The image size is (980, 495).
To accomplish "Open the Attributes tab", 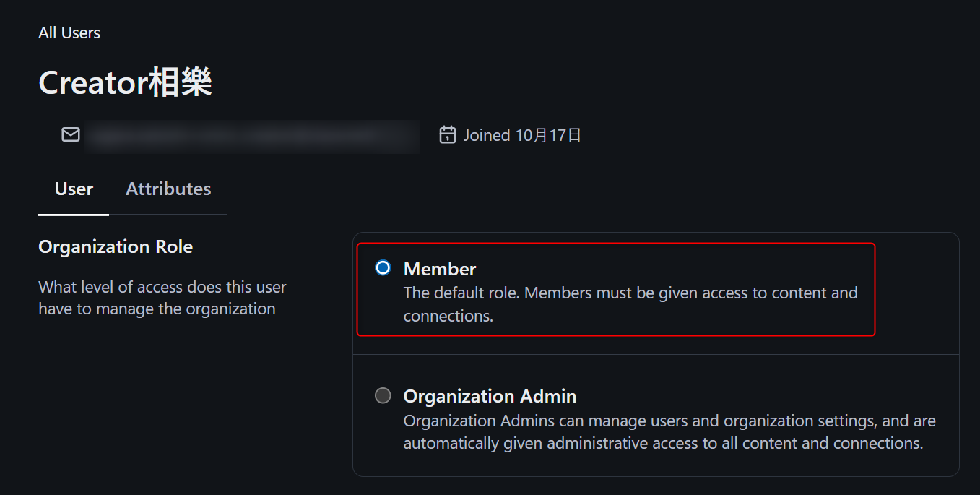I will 168,189.
